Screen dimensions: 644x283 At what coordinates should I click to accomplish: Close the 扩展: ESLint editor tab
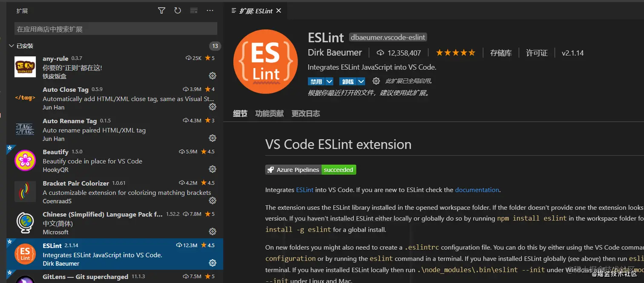279,11
